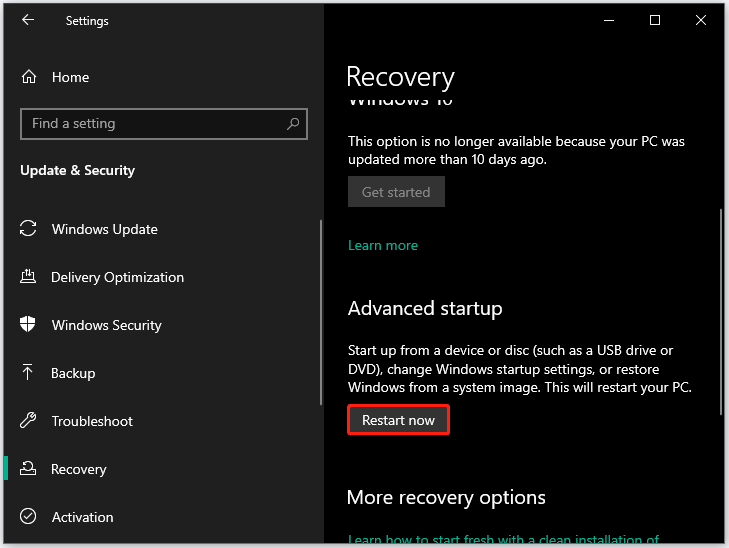Click the Troubleshoot wrench icon
Screen dimensions: 729x548
28,420
